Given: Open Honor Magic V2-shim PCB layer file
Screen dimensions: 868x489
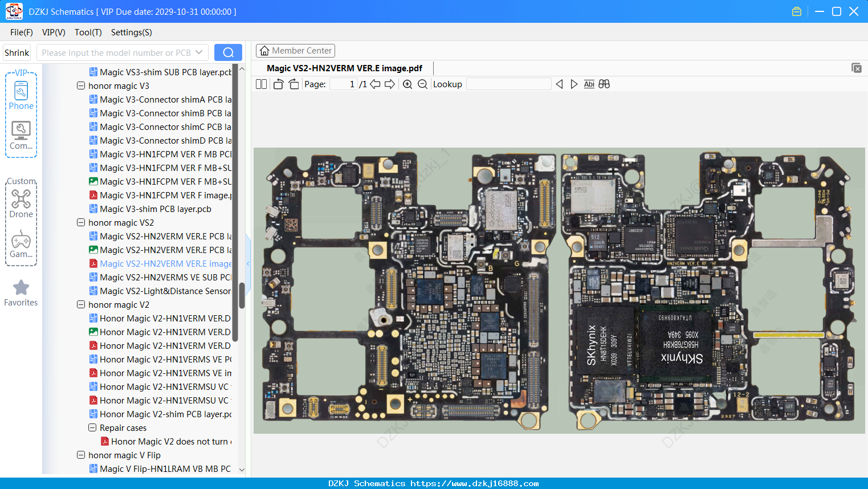Looking at the screenshot, I should tap(166, 414).
